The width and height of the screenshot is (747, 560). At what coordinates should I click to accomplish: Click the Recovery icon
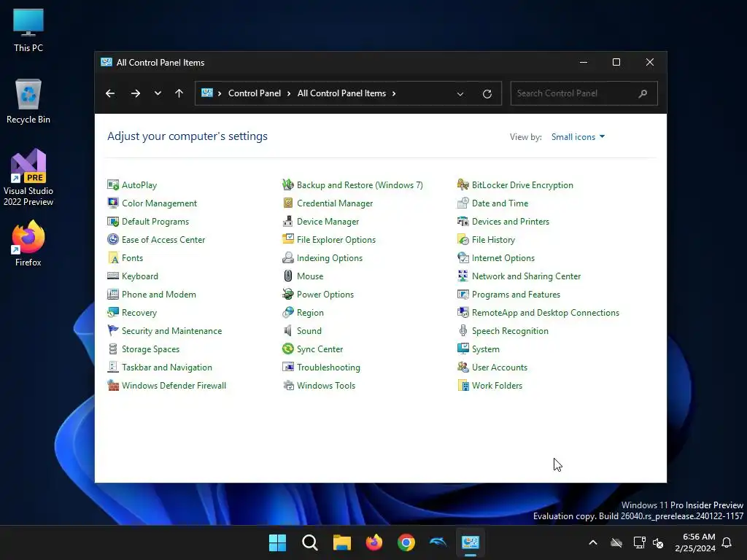pyautogui.click(x=113, y=312)
